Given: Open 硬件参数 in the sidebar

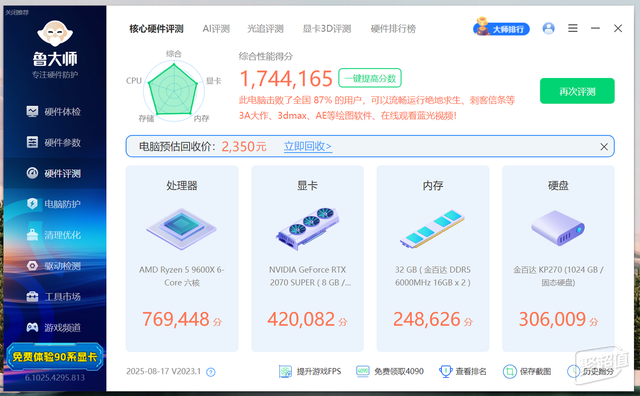Looking at the screenshot, I should click(x=54, y=142).
